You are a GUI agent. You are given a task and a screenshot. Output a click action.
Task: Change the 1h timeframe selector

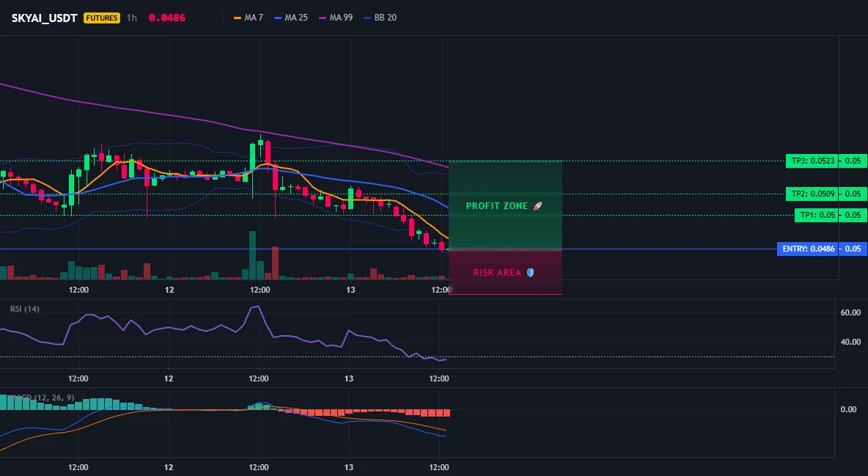click(132, 18)
